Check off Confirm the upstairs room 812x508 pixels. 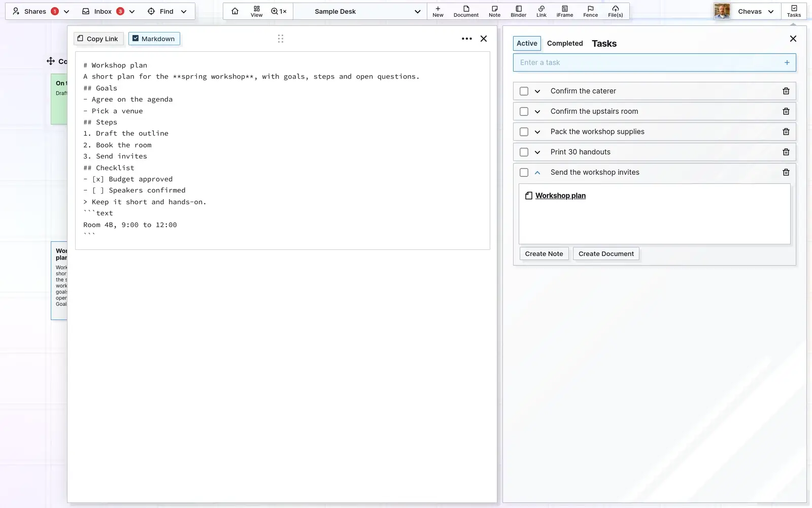524,111
